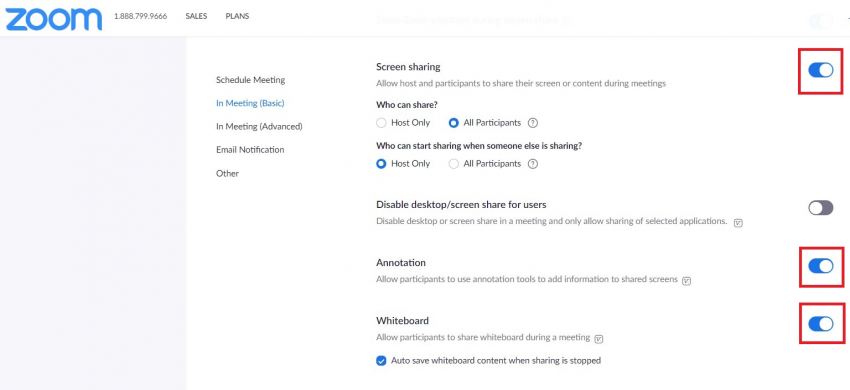This screenshot has height=390, width=850.
Task: Open the Other settings section
Action: click(x=227, y=174)
